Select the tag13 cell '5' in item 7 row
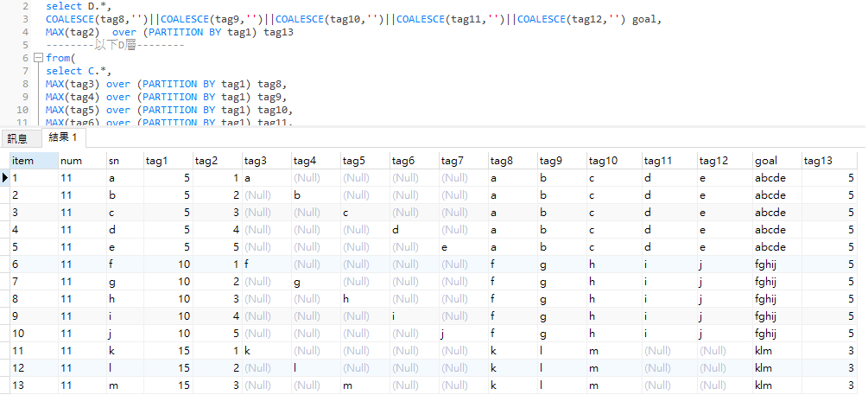The width and height of the screenshot is (868, 395). 829,282
